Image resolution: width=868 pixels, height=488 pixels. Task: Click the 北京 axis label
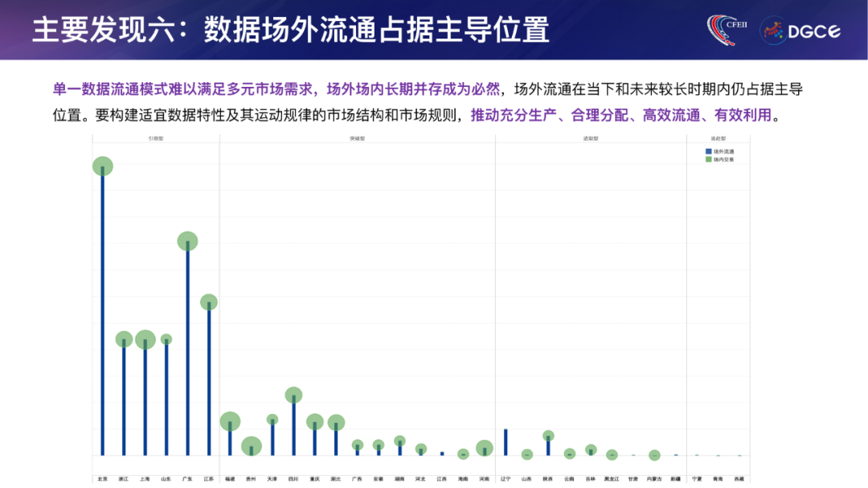click(102, 479)
